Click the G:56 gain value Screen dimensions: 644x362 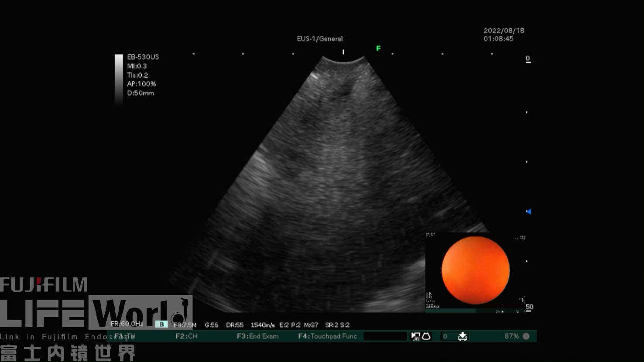211,325
